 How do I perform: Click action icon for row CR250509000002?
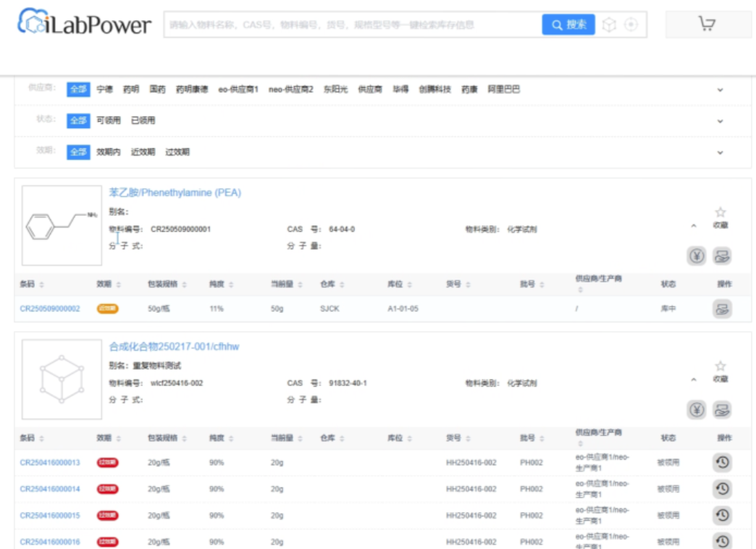click(x=722, y=309)
